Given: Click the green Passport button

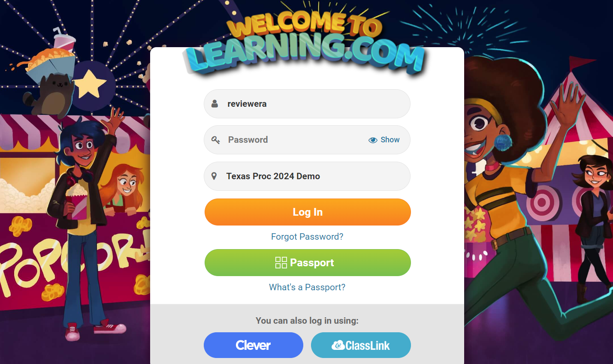Looking at the screenshot, I should point(308,263).
